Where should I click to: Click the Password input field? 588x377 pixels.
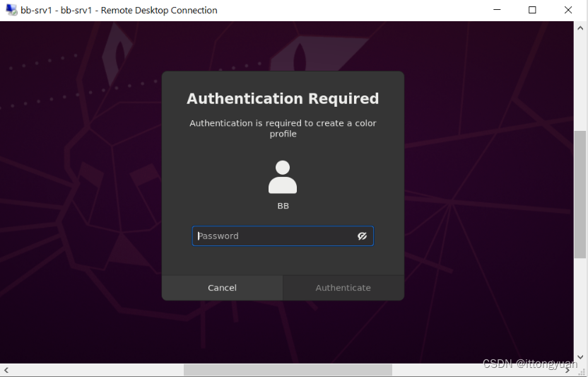click(283, 236)
